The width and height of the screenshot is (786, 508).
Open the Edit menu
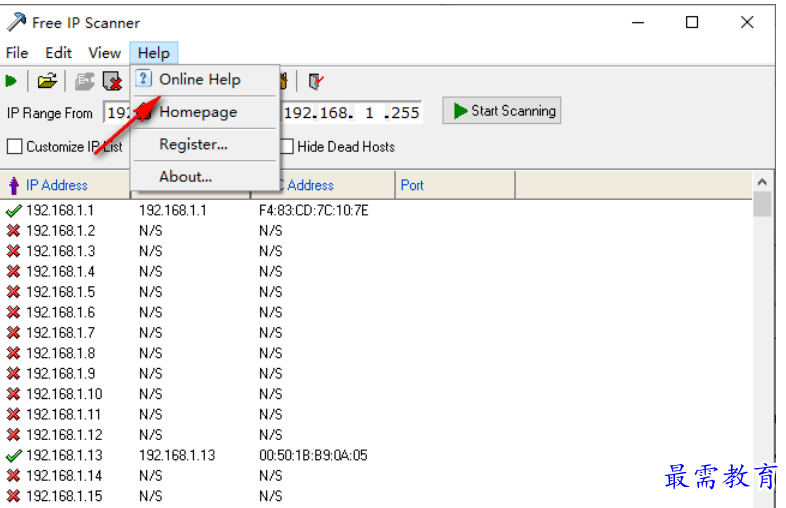[59, 53]
